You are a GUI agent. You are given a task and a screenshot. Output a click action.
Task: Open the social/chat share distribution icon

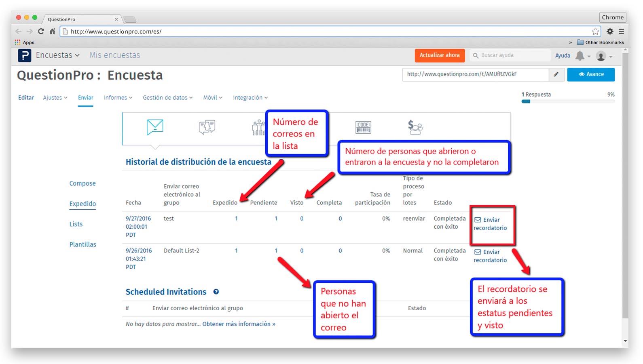tap(207, 127)
